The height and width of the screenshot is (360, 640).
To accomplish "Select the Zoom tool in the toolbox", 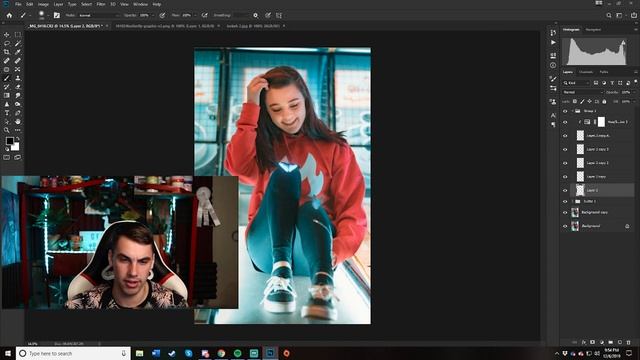I will click(7, 130).
